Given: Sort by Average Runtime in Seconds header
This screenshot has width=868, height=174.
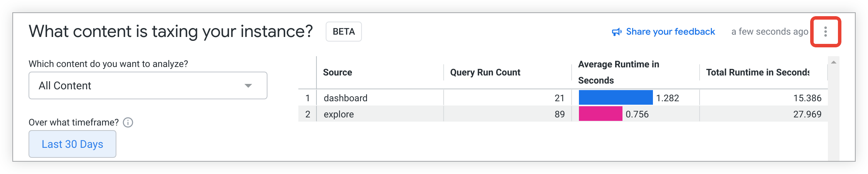Looking at the screenshot, I should pos(618,72).
